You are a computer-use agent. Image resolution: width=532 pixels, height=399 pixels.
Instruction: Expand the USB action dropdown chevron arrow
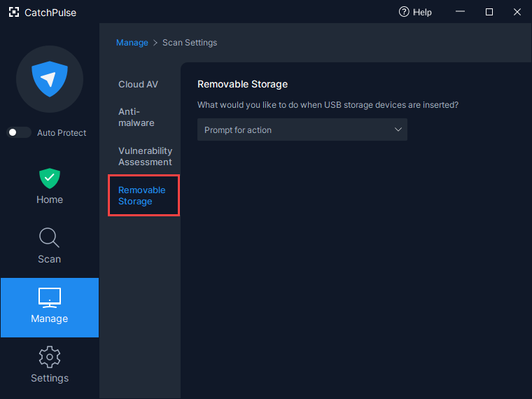[398, 129]
